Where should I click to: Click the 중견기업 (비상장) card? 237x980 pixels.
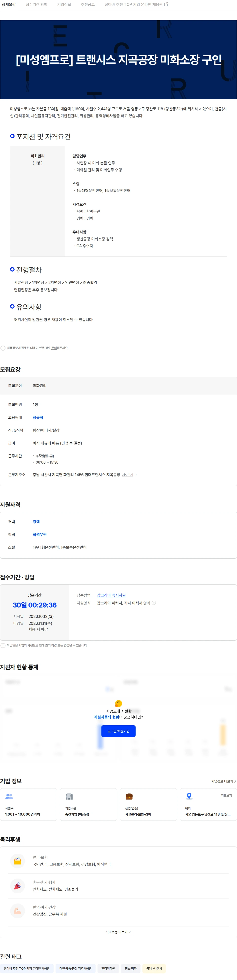88,804
